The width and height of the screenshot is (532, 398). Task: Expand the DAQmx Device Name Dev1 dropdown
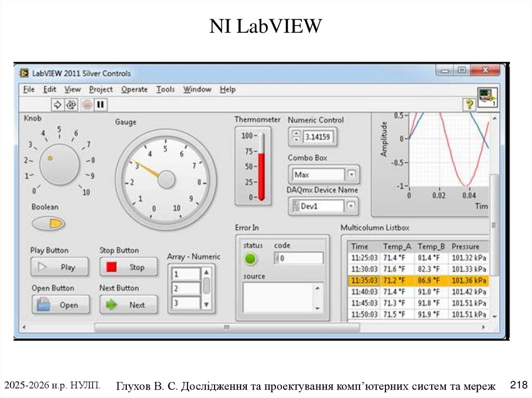[352, 206]
